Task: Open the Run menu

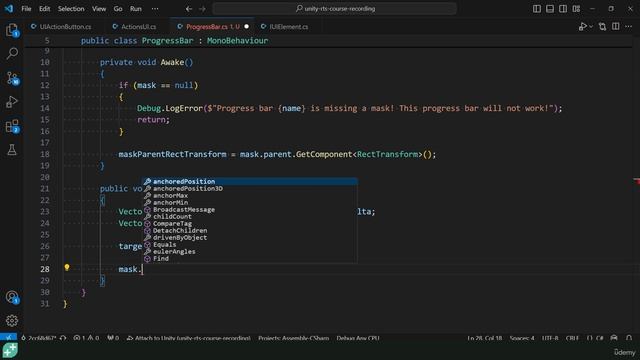Action: [136, 9]
